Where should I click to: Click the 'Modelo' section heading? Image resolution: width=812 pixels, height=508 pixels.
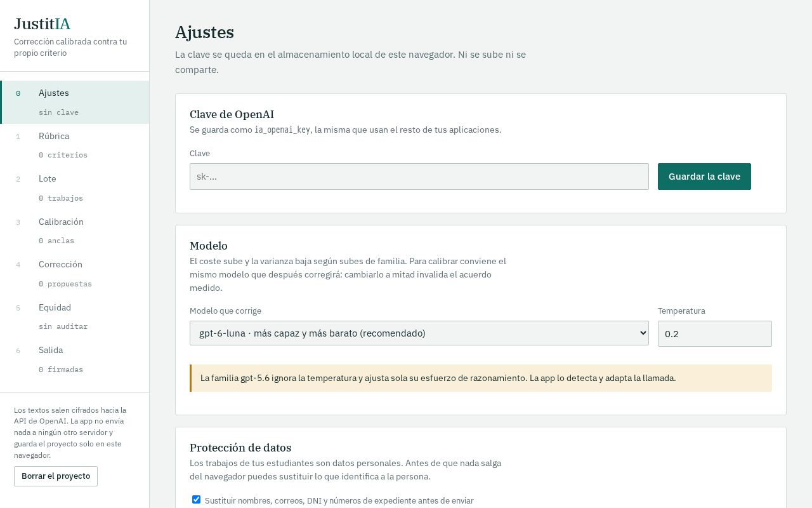pos(209,246)
